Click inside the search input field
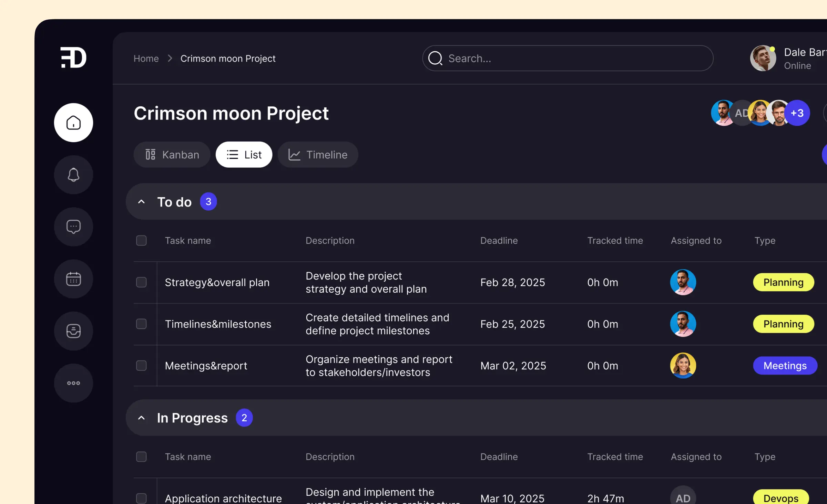The image size is (827, 504). tap(551, 58)
